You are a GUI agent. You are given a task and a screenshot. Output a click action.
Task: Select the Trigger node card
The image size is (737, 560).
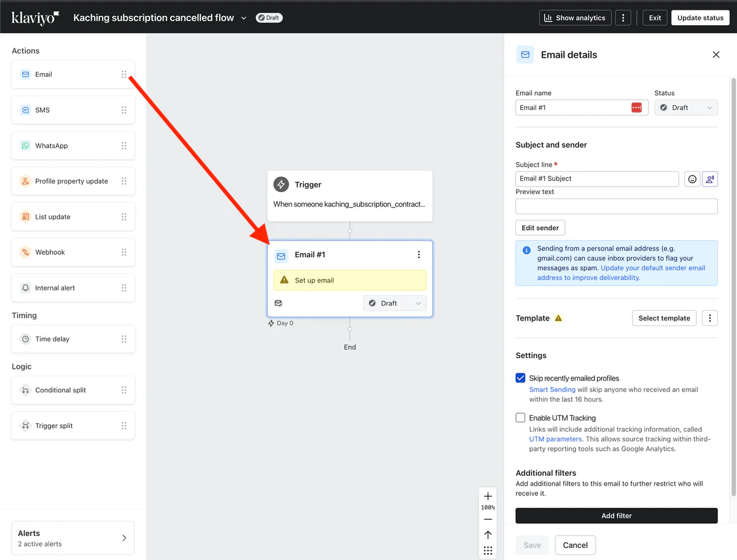click(x=350, y=196)
